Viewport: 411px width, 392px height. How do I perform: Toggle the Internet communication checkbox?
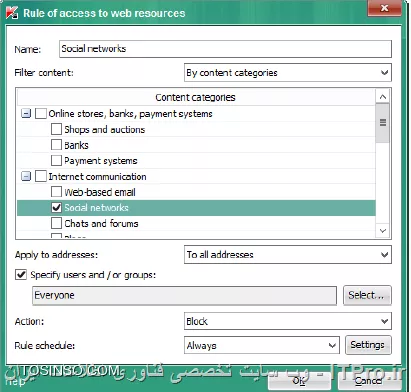tap(41, 176)
